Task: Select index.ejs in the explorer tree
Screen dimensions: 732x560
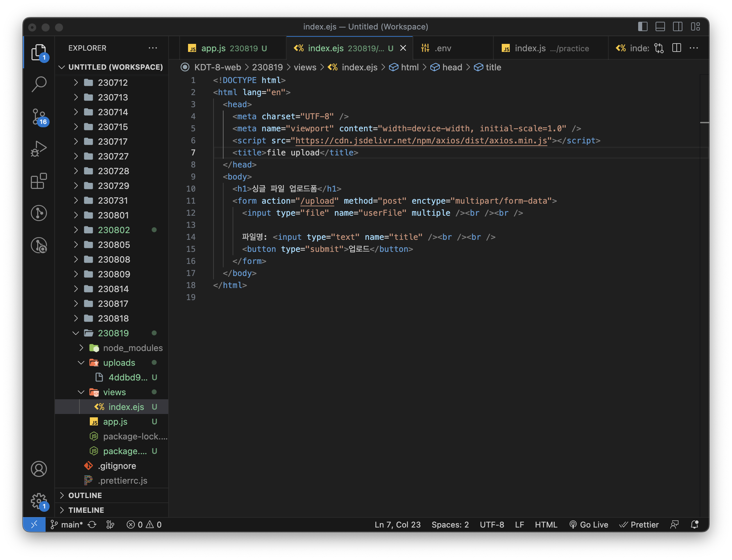Action: tap(112, 407)
